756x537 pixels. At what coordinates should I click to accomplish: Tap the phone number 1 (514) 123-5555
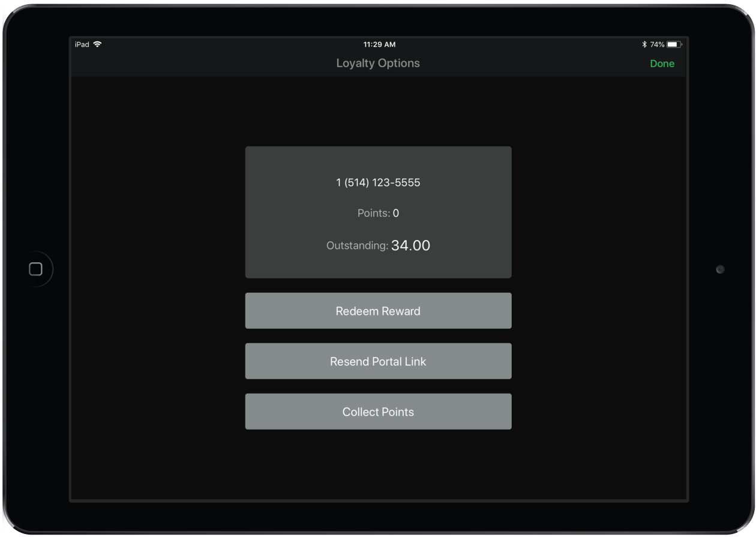click(x=378, y=182)
